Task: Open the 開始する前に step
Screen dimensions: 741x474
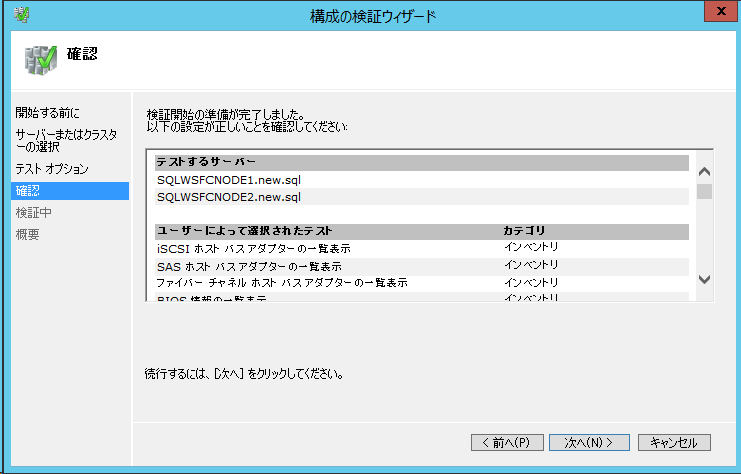Action: [x=48, y=112]
